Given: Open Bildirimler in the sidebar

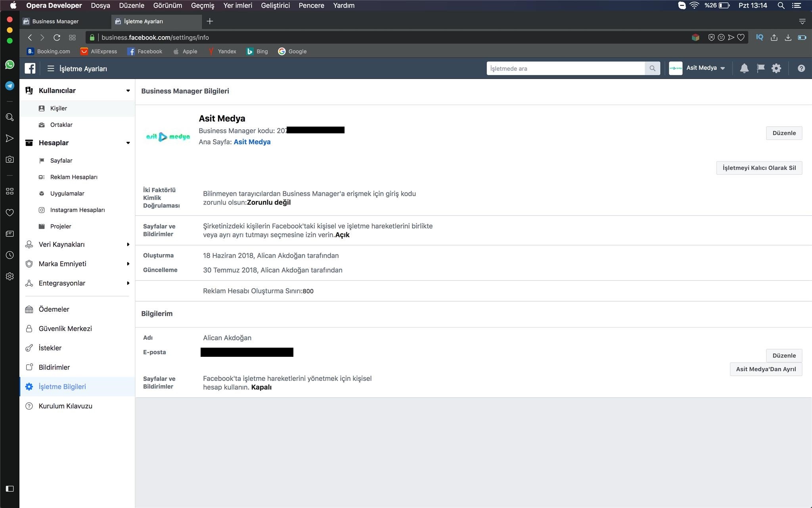Looking at the screenshot, I should [x=77, y=367].
